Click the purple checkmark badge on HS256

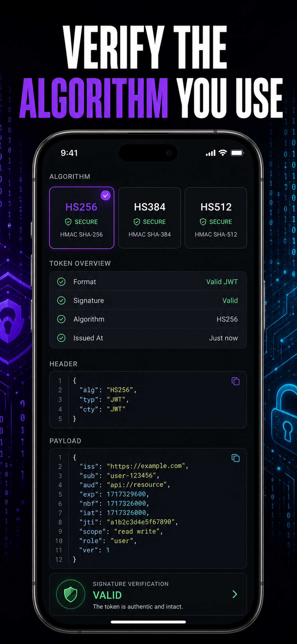click(105, 196)
